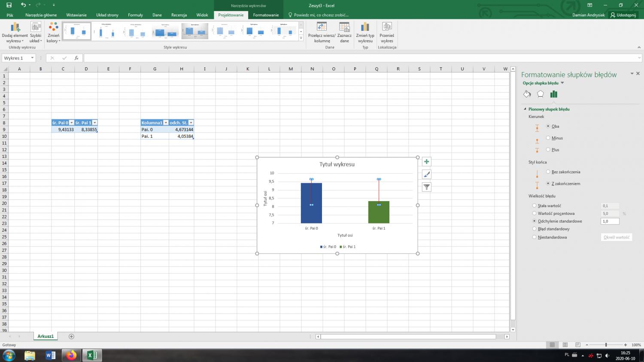
Task: Open filter dropdown for Kolumna1 header
Action: [166, 123]
